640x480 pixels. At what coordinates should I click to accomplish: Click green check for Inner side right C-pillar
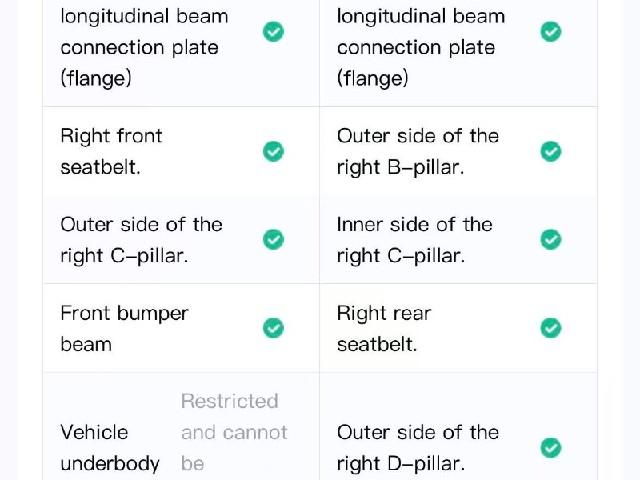click(551, 240)
